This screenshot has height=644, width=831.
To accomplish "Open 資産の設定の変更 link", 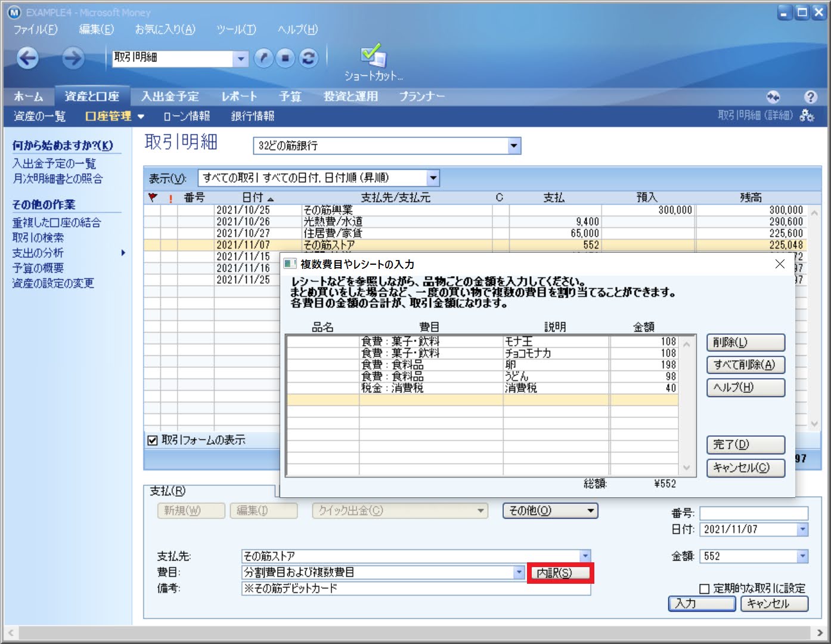I will (x=53, y=283).
